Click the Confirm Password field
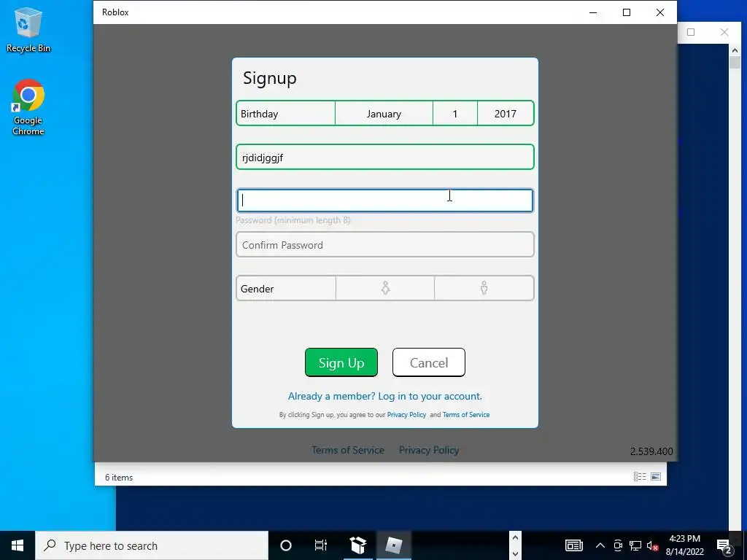The image size is (747, 560). click(385, 245)
